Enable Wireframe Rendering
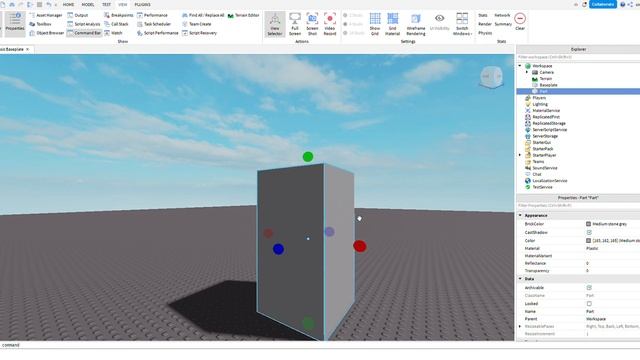640x360 pixels. (416, 24)
